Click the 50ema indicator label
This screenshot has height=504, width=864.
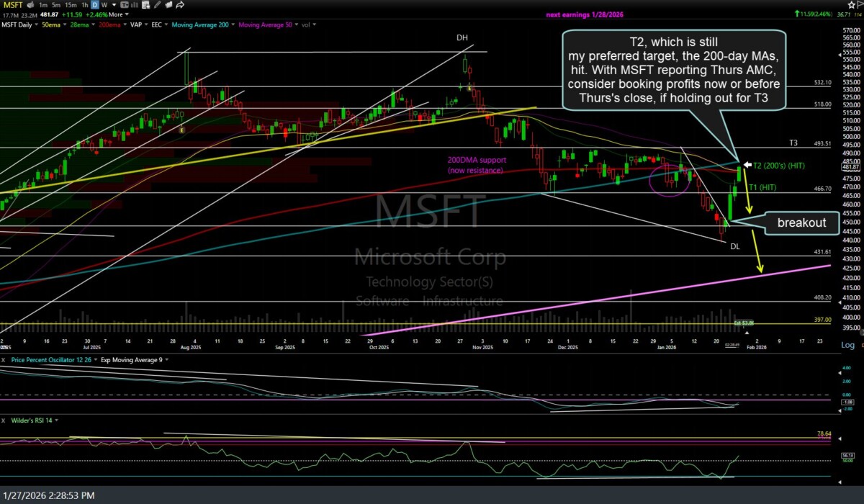[50, 24]
